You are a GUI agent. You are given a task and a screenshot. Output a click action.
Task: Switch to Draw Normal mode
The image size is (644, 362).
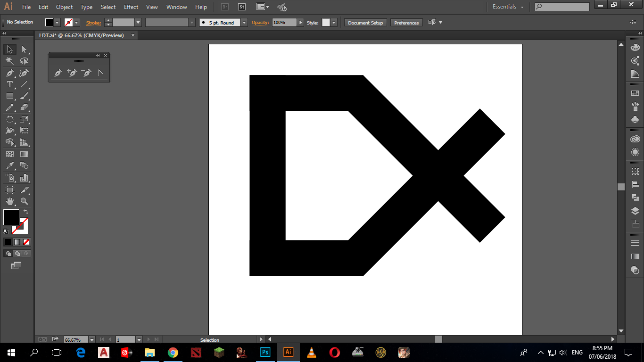coord(8,254)
